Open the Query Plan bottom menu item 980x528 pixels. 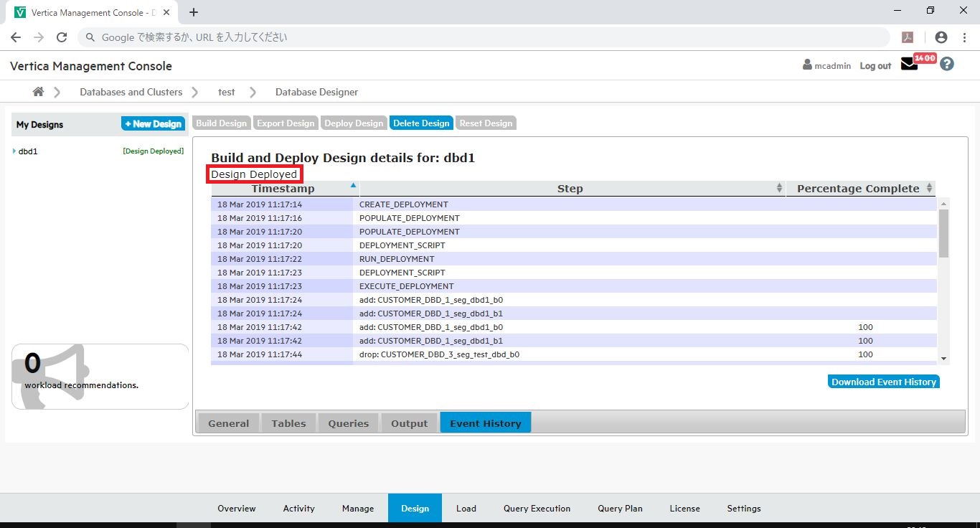pyautogui.click(x=620, y=509)
